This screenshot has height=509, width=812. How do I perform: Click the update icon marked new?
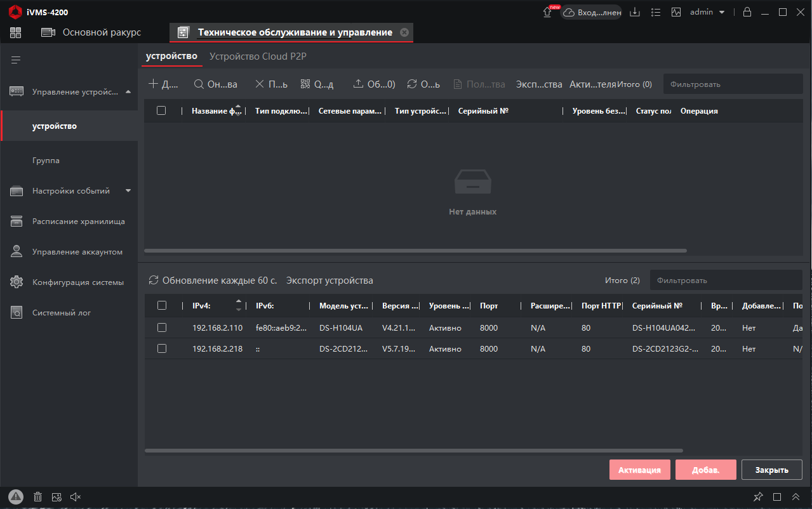(547, 12)
